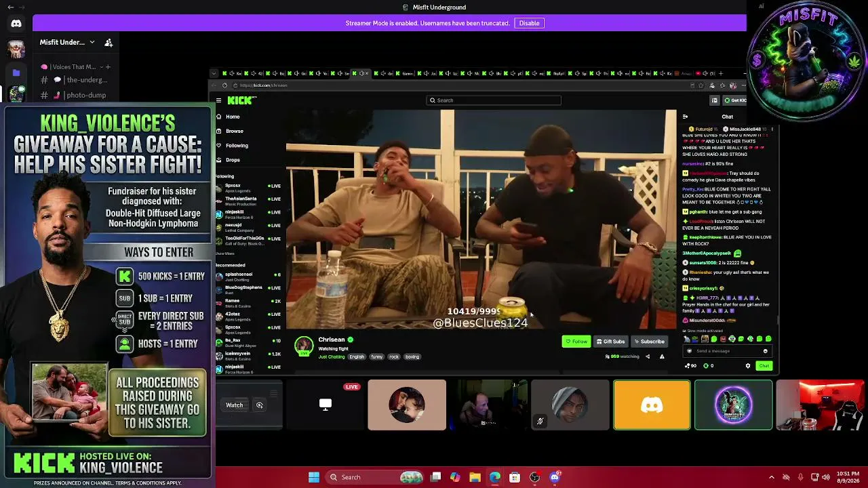Add a channel to Voices That Matter category
Screen dimensions: 868x488
click(x=108, y=67)
